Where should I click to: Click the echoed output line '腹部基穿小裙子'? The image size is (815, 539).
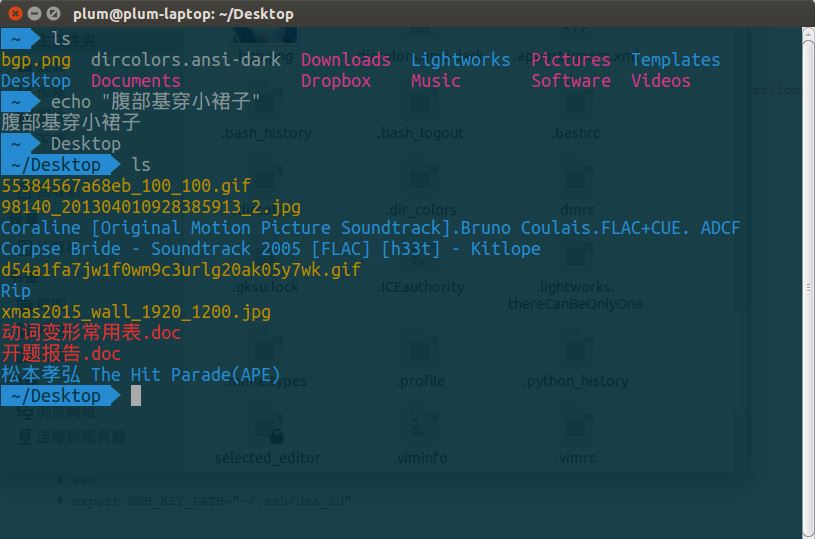[x=71, y=123]
